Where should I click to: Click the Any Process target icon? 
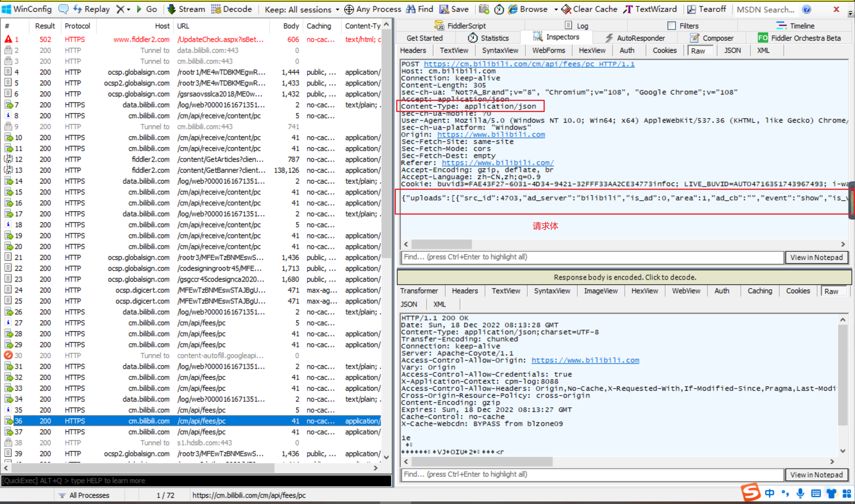(349, 9)
